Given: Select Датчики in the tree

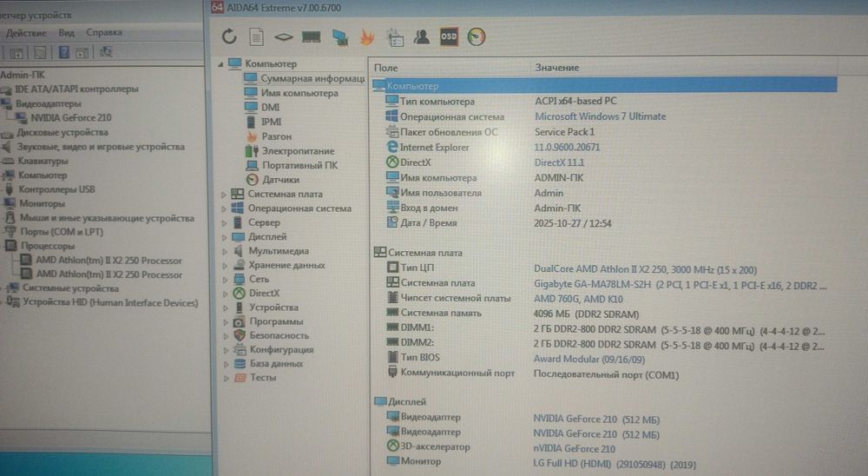Looking at the screenshot, I should [x=280, y=180].
